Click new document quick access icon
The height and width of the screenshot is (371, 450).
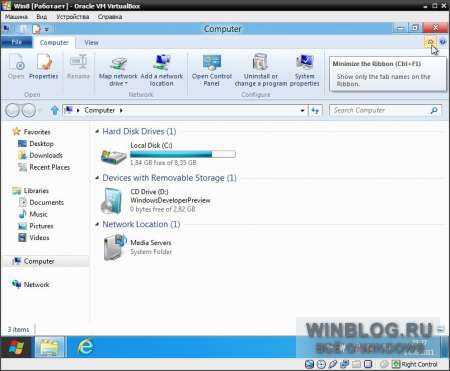click(x=36, y=29)
